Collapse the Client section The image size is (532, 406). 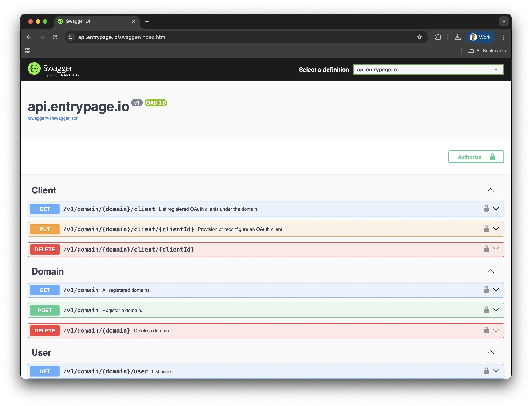pyautogui.click(x=491, y=190)
